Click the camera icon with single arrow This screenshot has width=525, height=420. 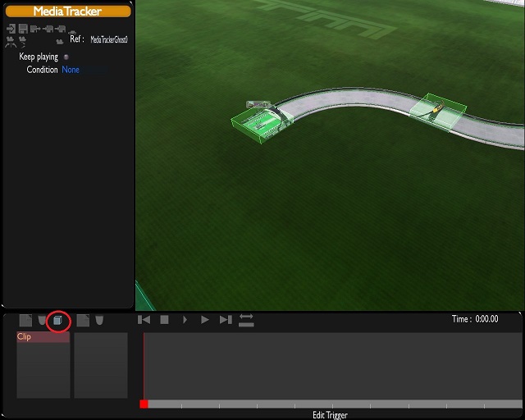(22, 42)
